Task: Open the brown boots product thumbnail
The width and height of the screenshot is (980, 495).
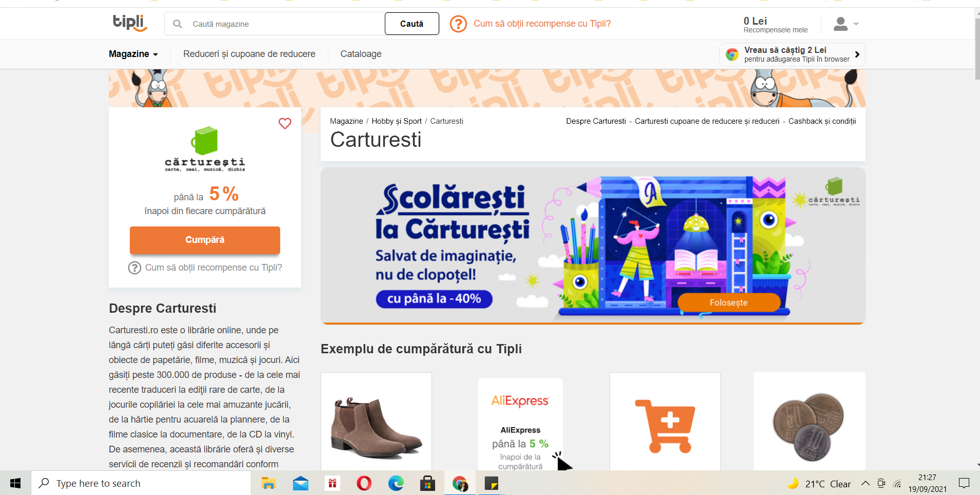Action: click(x=376, y=421)
